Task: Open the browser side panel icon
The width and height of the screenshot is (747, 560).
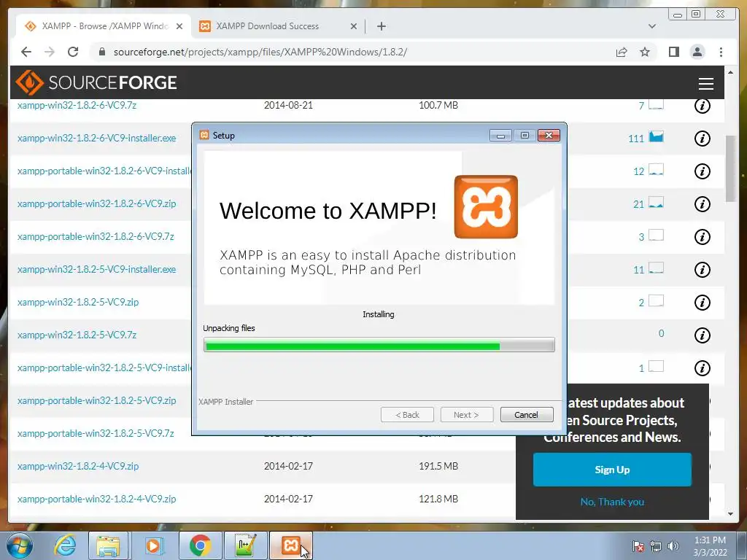Action: tap(673, 52)
